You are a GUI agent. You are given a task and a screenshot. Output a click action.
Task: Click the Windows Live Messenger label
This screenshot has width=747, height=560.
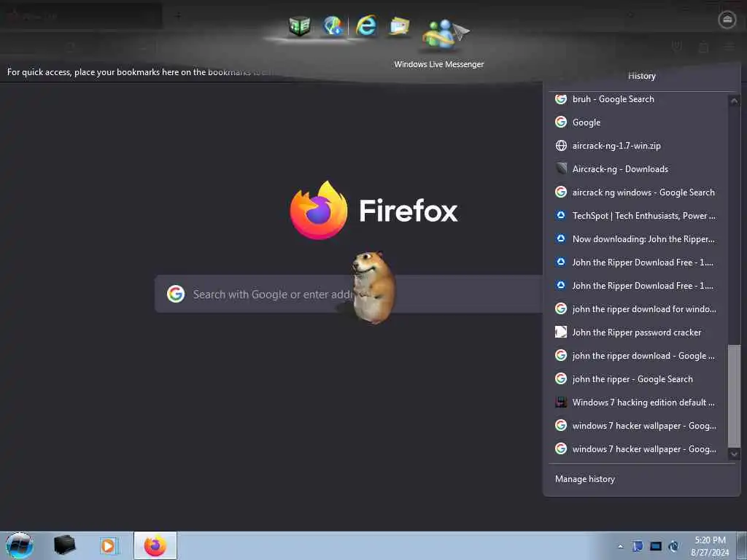point(438,64)
